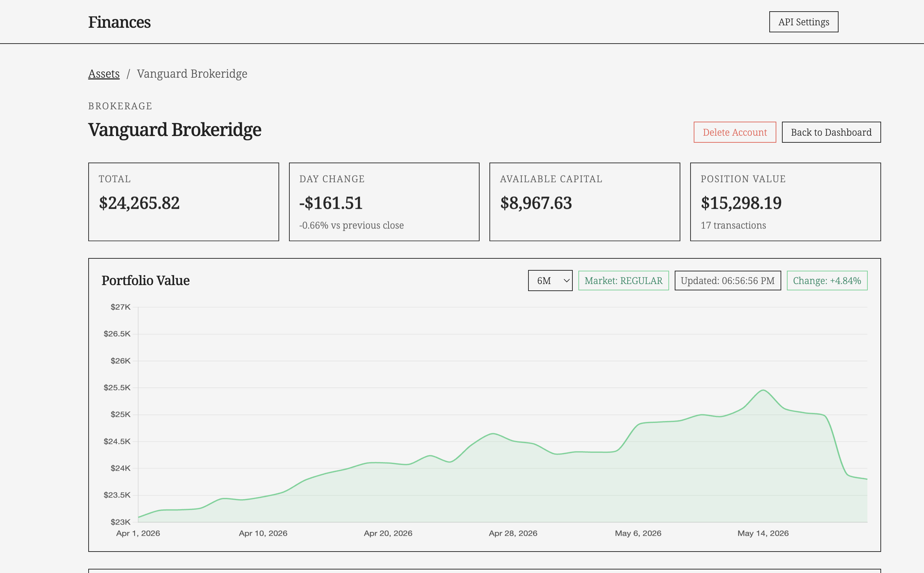
Task: Click the Market: REGULAR status badge
Action: [623, 281]
